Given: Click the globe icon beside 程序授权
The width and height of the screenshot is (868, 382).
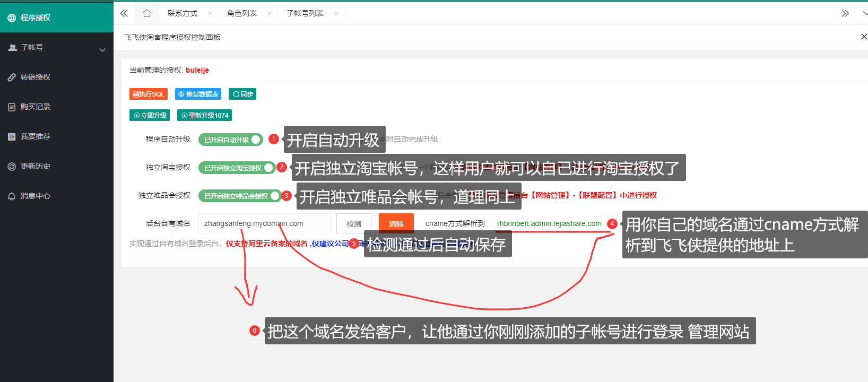Looking at the screenshot, I should coord(12,18).
